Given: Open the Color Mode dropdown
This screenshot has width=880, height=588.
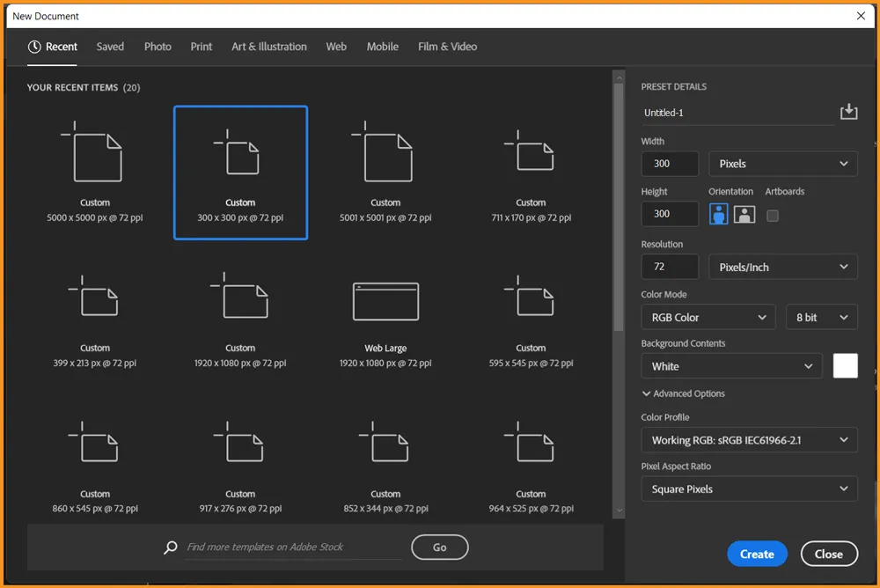Looking at the screenshot, I should coord(708,317).
